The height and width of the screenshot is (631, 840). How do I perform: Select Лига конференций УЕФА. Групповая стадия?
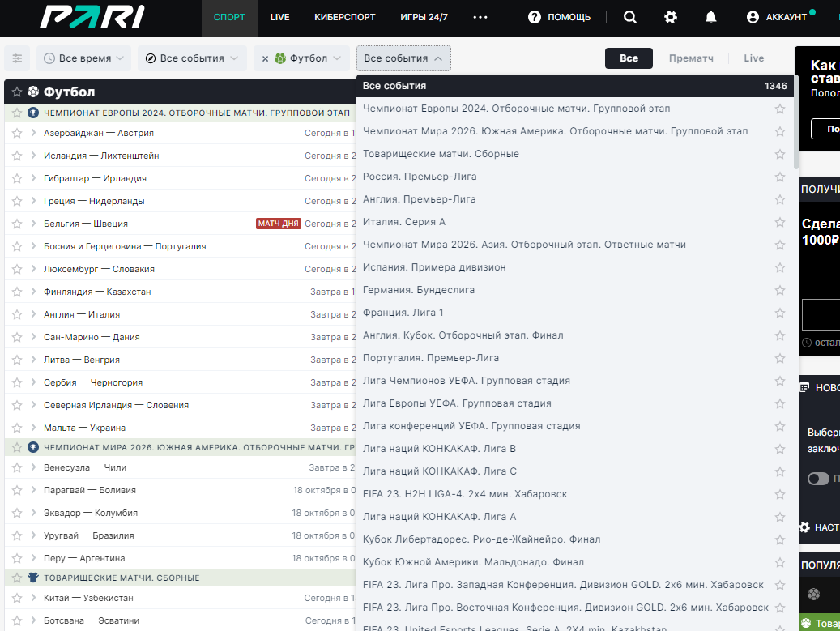tap(471, 426)
